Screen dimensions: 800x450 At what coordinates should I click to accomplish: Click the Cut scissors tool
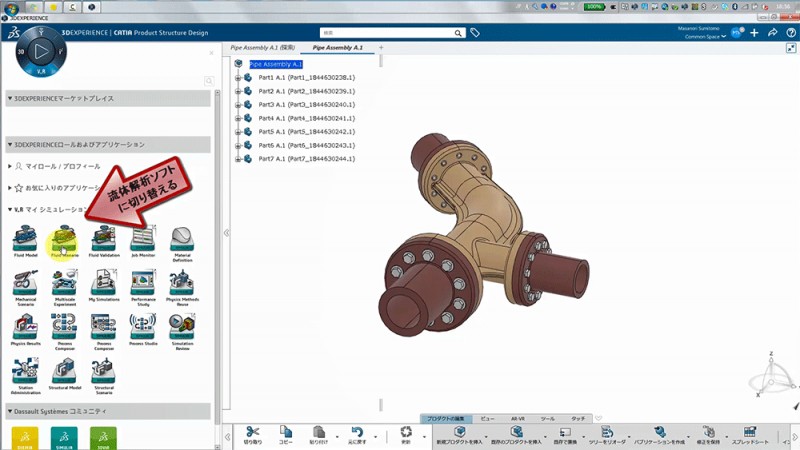tap(253, 435)
